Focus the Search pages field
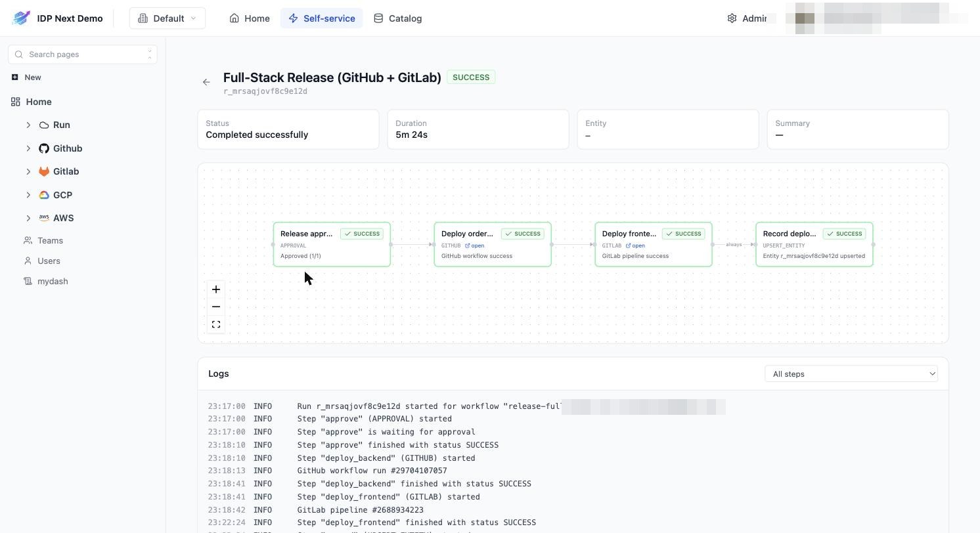 [83, 54]
